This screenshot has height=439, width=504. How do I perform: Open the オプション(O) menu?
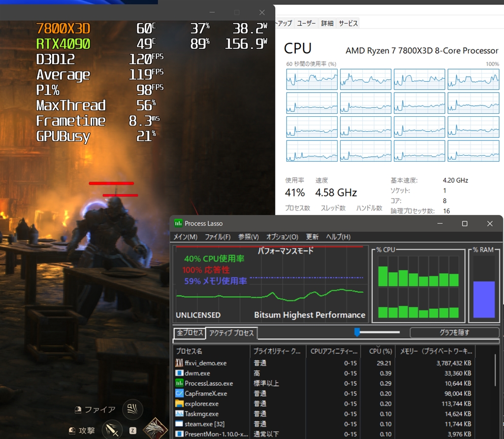[282, 237]
